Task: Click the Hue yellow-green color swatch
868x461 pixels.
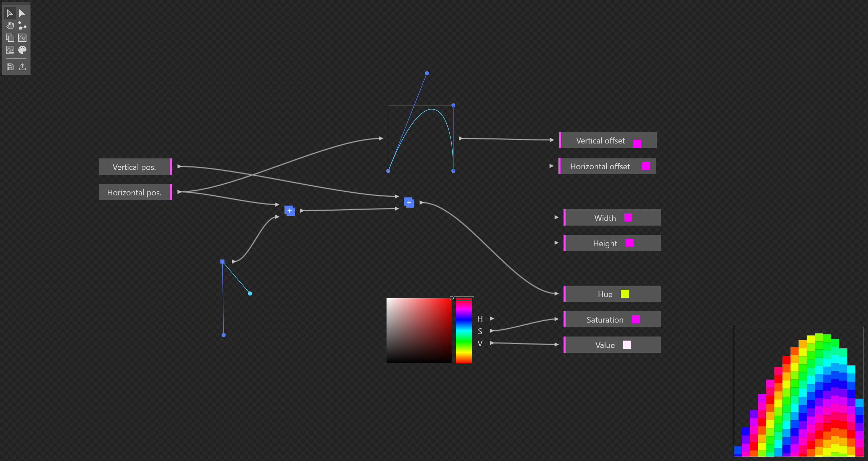Action: point(625,294)
